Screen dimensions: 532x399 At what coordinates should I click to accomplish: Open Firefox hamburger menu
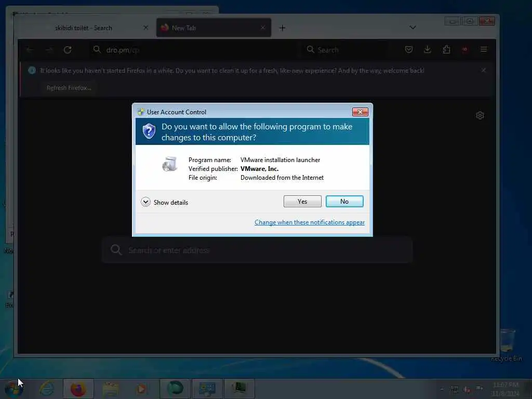[x=484, y=49]
